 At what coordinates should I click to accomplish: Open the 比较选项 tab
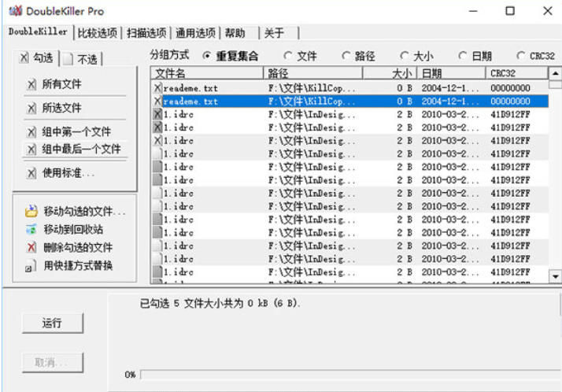(98, 33)
